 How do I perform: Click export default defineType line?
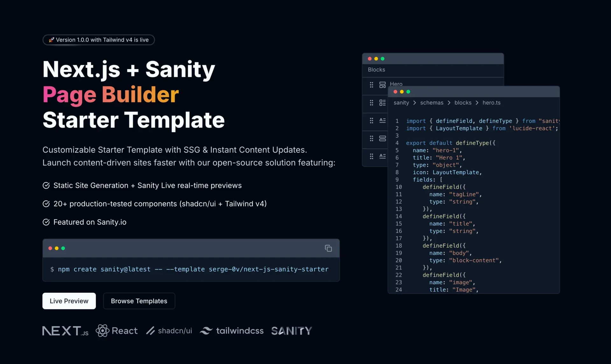point(451,143)
